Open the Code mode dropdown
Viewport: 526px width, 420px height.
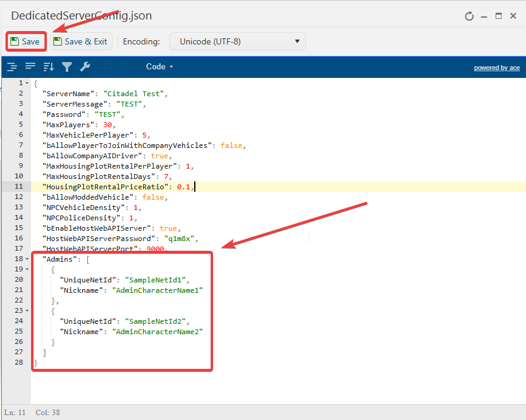coord(160,67)
